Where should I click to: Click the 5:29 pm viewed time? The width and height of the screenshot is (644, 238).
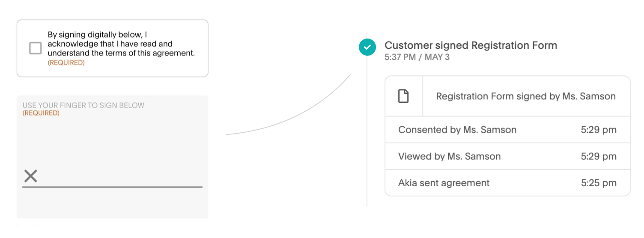[598, 156]
